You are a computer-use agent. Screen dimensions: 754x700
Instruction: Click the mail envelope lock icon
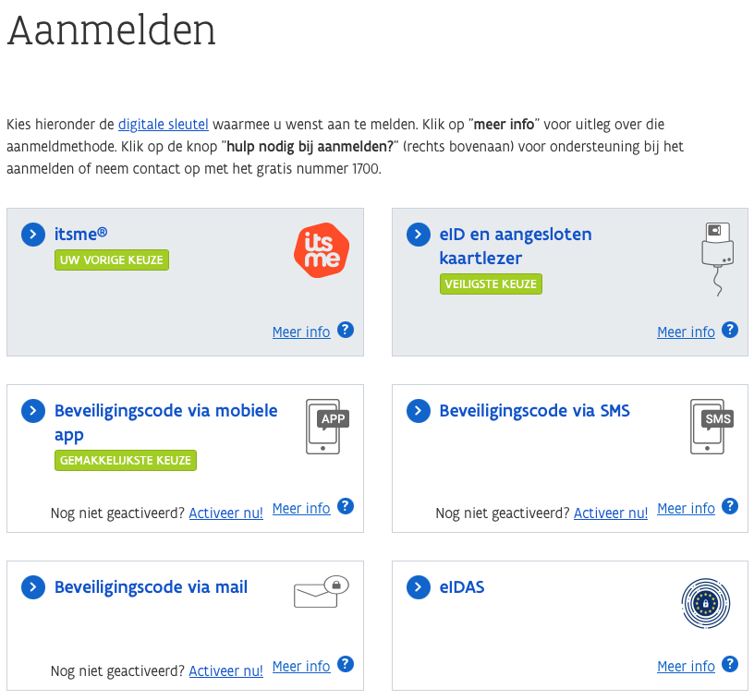tap(321, 592)
